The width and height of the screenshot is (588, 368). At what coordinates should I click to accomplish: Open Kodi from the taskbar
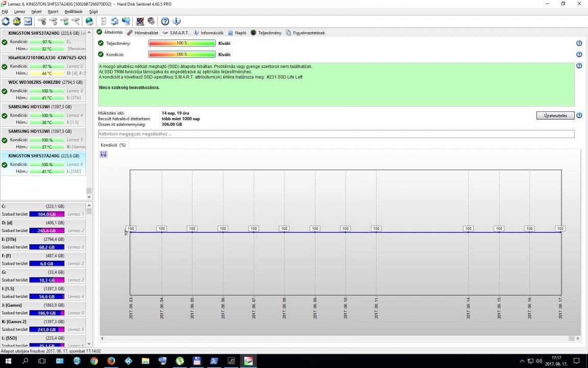(x=128, y=361)
